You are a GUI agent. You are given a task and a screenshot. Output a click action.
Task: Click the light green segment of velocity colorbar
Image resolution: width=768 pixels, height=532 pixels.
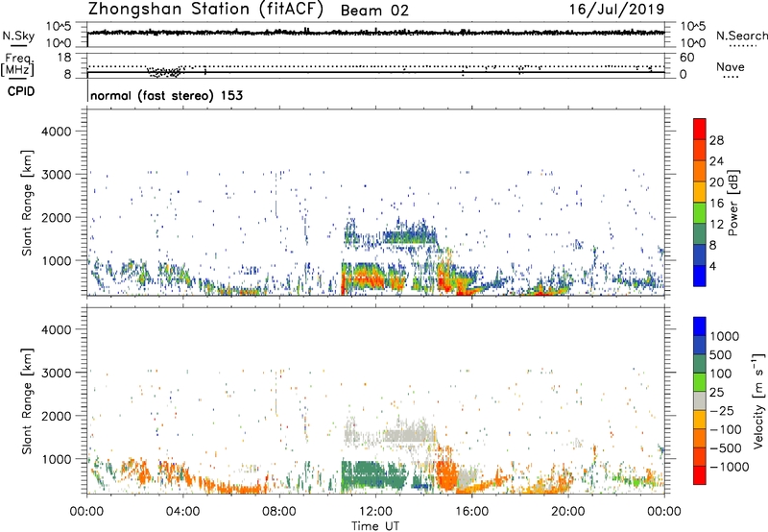point(700,382)
